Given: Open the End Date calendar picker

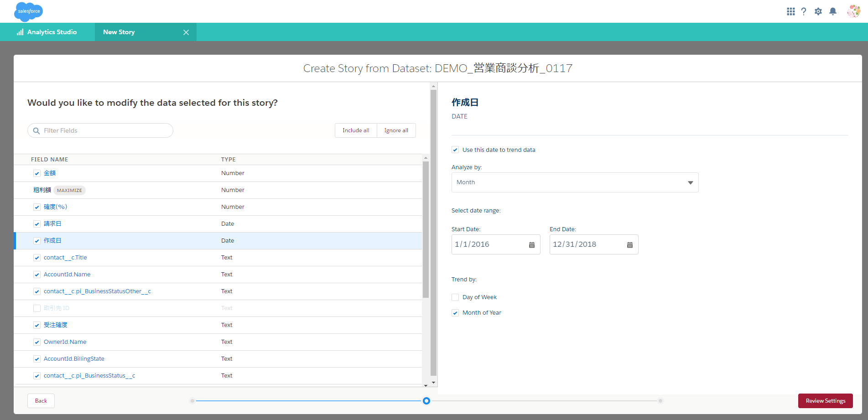Looking at the screenshot, I should click(x=629, y=245).
